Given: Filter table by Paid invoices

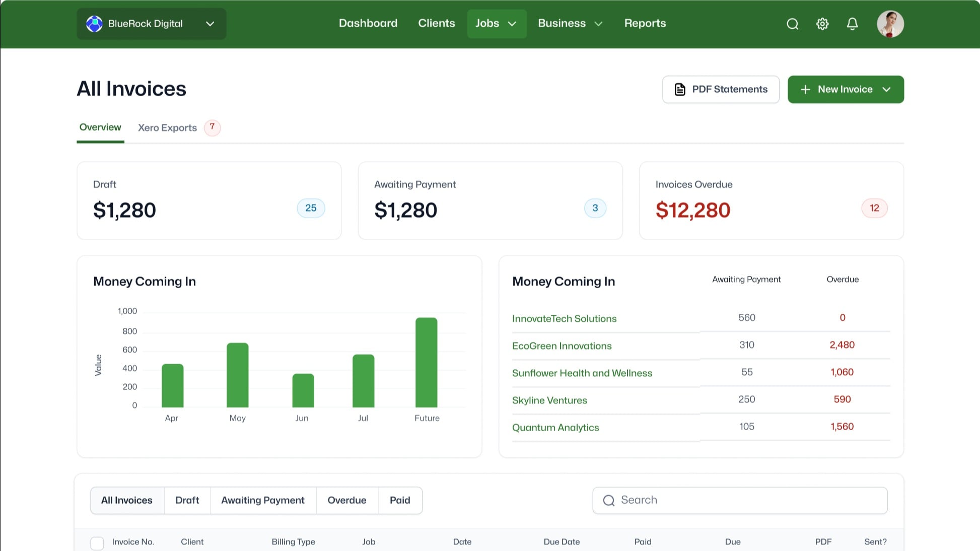Looking at the screenshot, I should [x=400, y=500].
